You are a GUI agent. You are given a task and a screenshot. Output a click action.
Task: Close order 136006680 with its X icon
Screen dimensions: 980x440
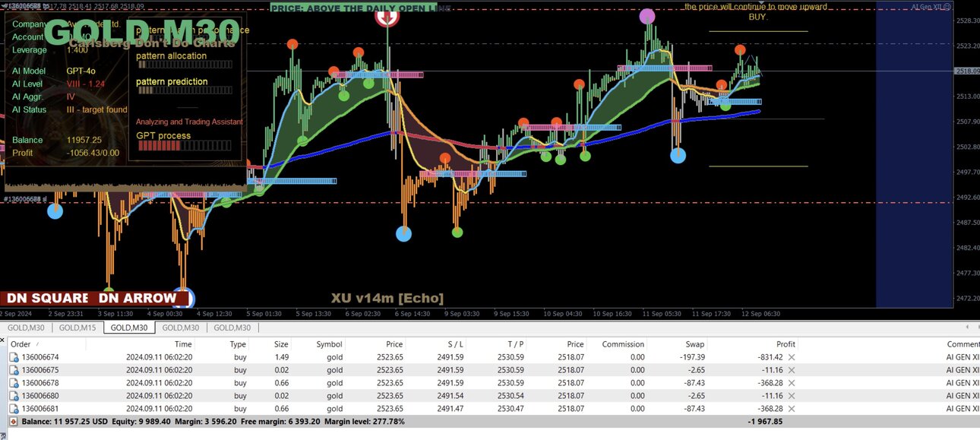tap(792, 396)
